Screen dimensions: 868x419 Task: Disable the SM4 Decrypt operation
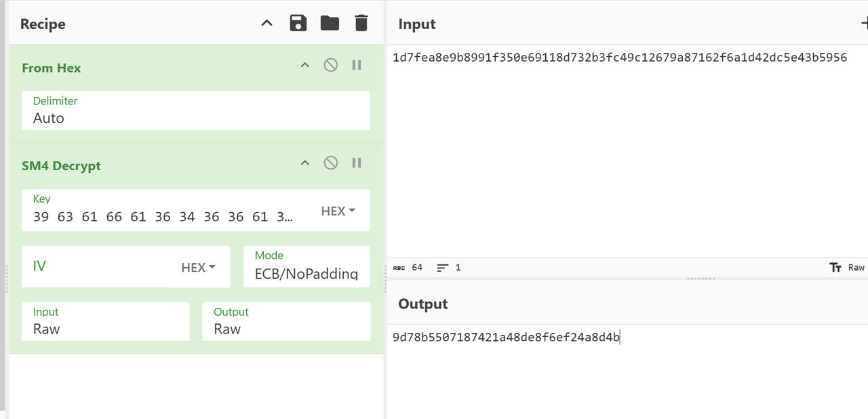tap(330, 163)
